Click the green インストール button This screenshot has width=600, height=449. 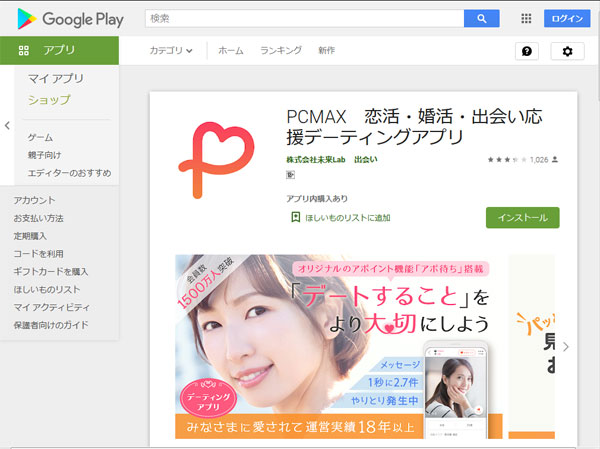coord(523,217)
